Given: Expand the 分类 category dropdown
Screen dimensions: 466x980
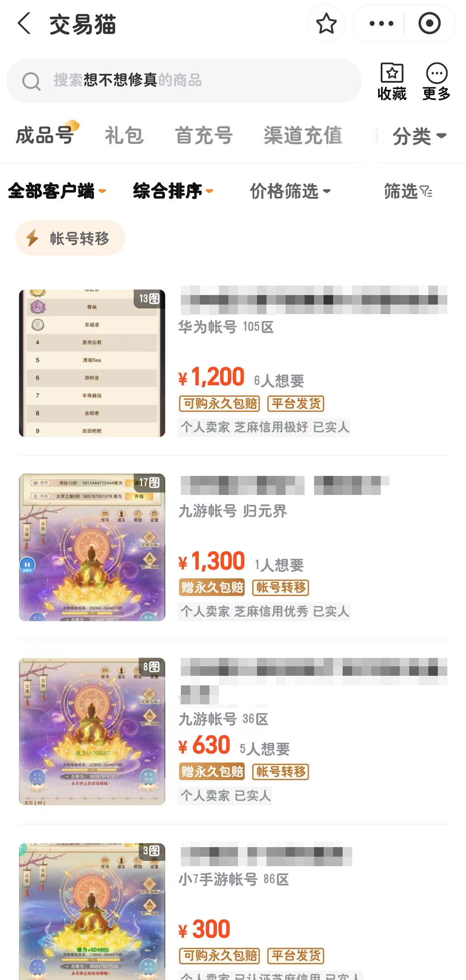Looking at the screenshot, I should [420, 136].
